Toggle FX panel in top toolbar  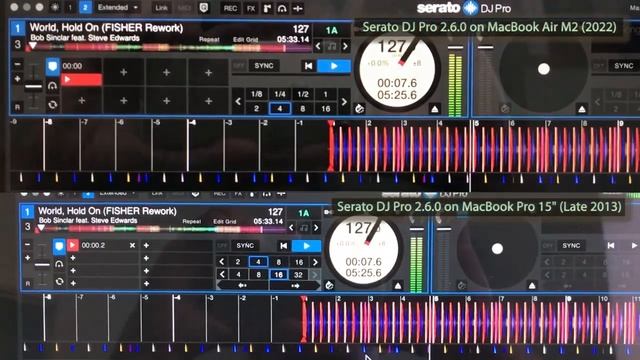coord(251,8)
